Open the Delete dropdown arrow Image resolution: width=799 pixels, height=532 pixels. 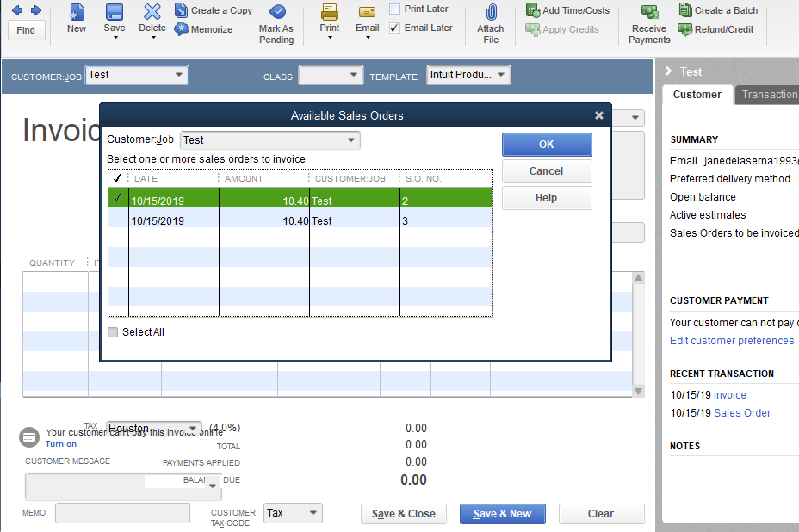(153, 38)
